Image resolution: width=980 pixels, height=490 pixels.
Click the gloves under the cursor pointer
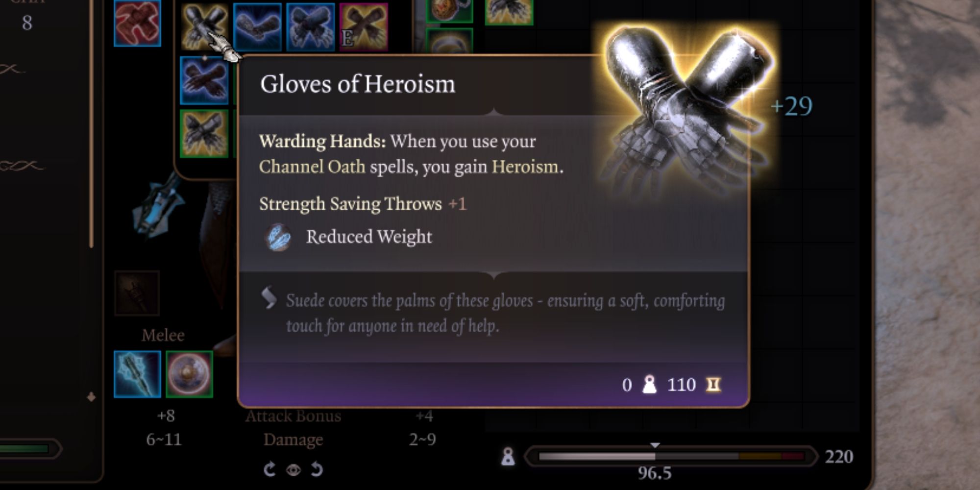204,27
